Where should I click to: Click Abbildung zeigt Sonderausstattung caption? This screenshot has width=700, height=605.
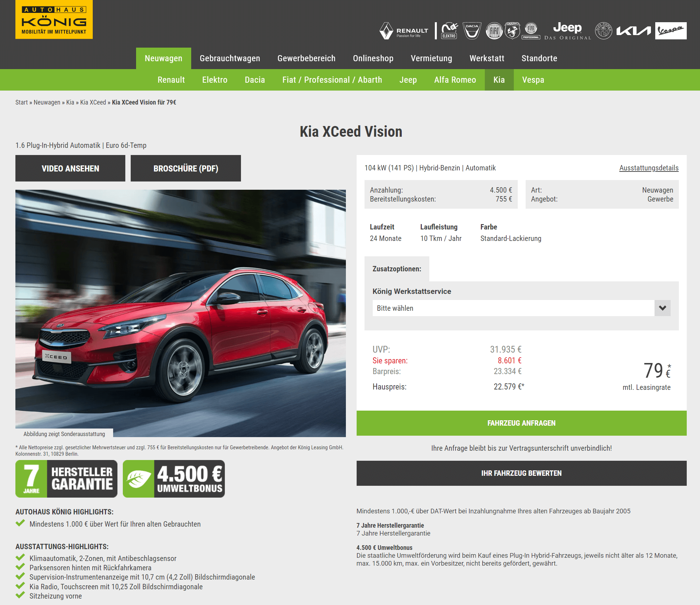(64, 434)
